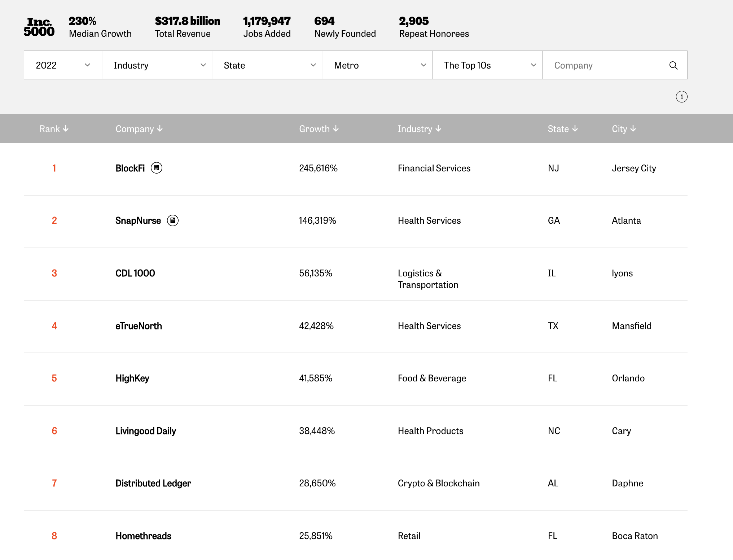This screenshot has height=560, width=733.
Task: Sort table by Rank column
Action: pos(54,129)
